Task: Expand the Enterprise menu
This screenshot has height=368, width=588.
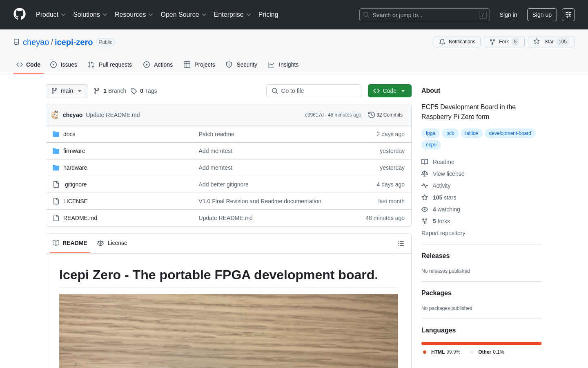Action: [x=232, y=15]
